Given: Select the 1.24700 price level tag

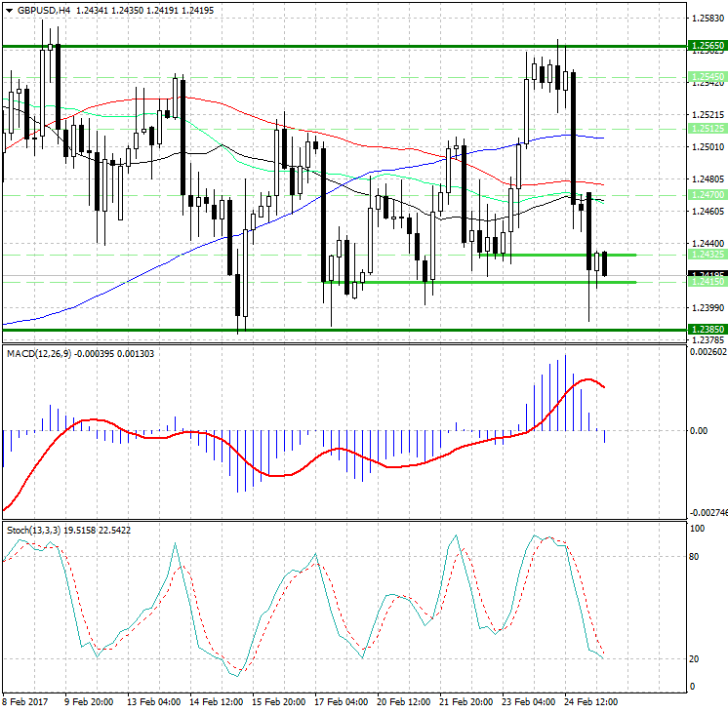Looking at the screenshot, I should click(707, 195).
